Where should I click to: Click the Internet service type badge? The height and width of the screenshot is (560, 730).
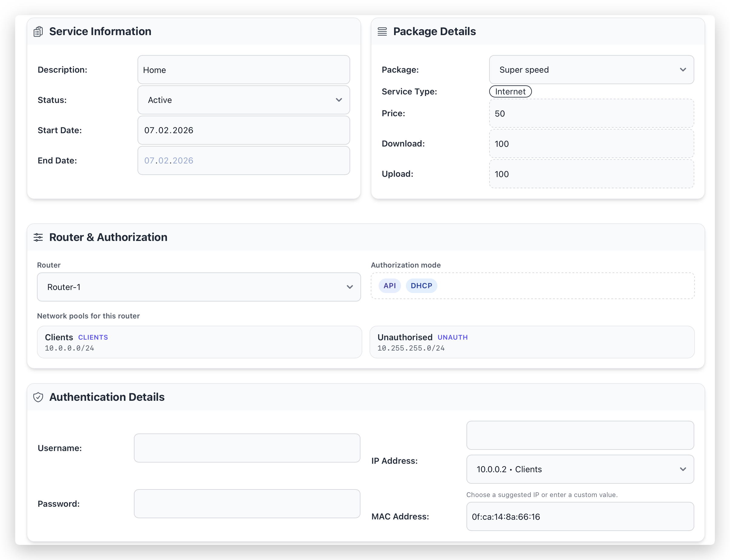coord(510,92)
